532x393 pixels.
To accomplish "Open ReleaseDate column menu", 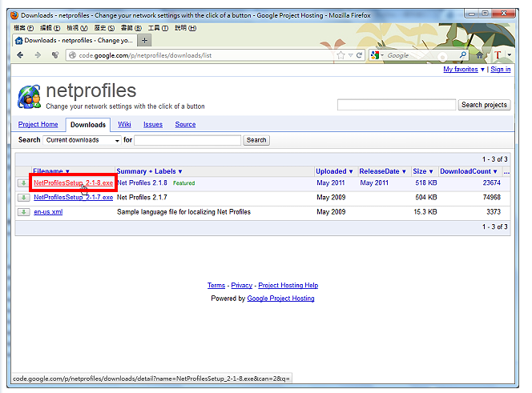I will pyautogui.click(x=382, y=171).
